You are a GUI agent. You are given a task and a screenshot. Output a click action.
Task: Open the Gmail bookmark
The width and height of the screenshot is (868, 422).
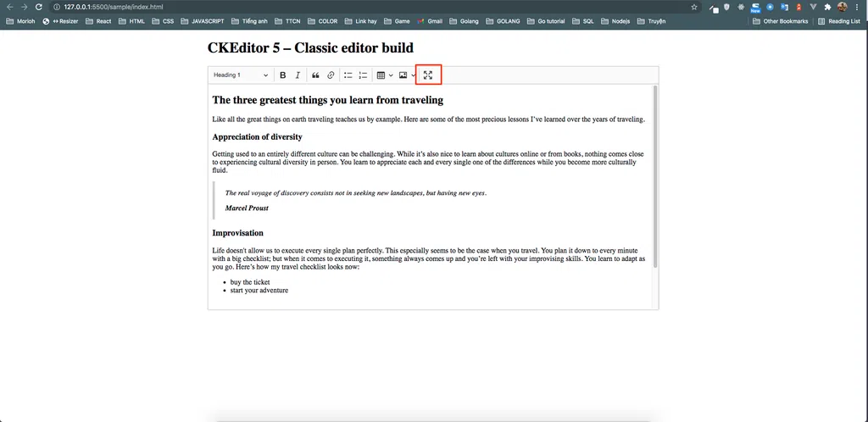430,21
